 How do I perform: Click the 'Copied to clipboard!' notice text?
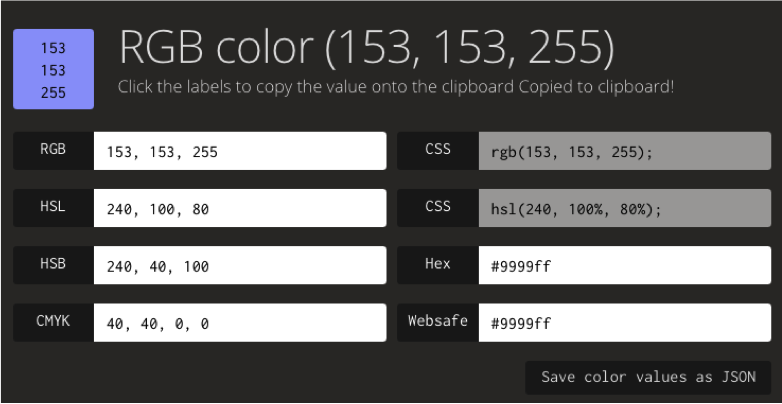click(x=596, y=87)
